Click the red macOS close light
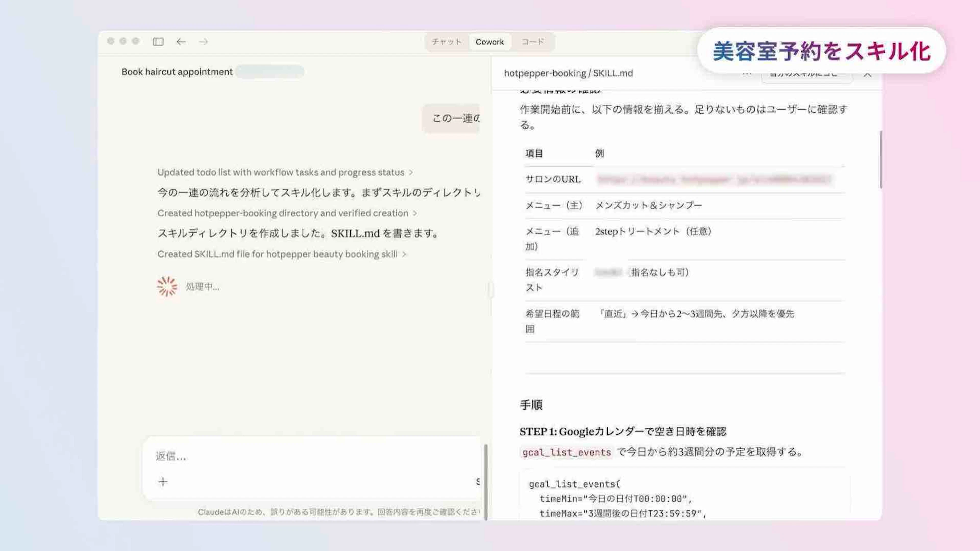 111,41
